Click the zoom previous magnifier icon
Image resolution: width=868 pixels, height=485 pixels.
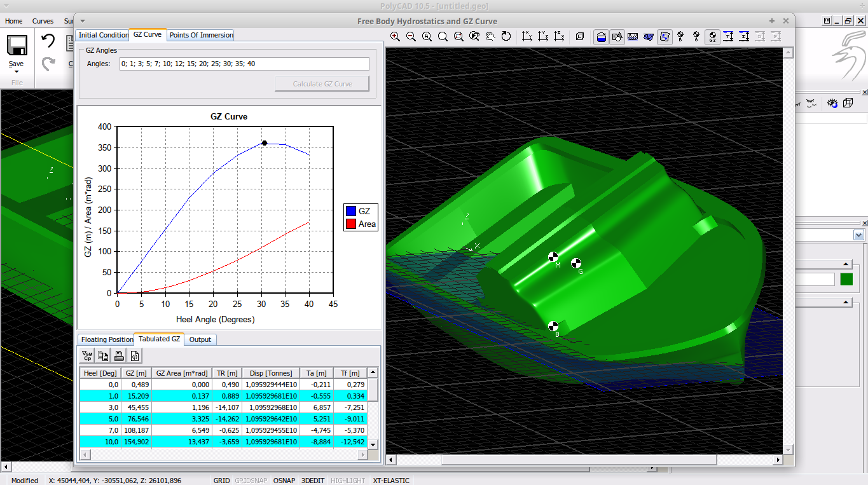pos(474,37)
